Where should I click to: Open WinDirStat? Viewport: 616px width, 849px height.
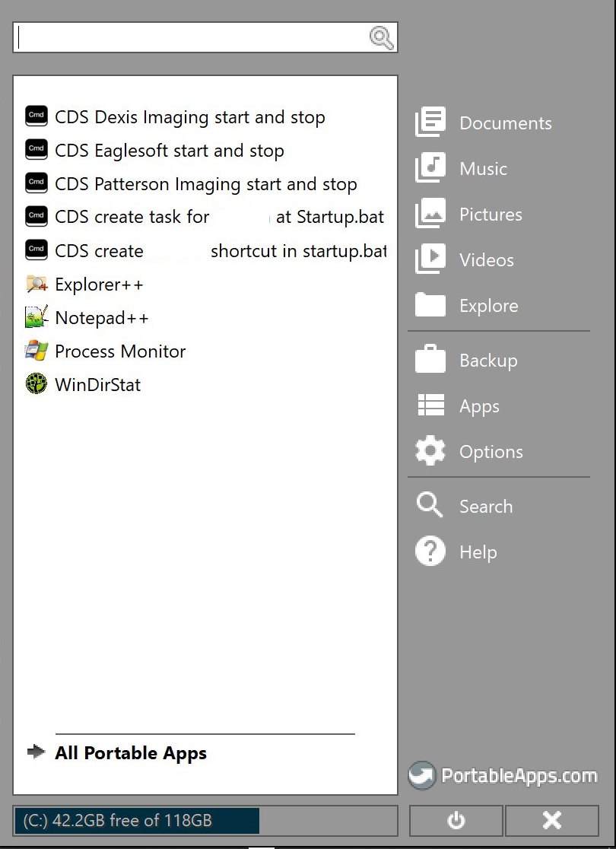(x=97, y=384)
